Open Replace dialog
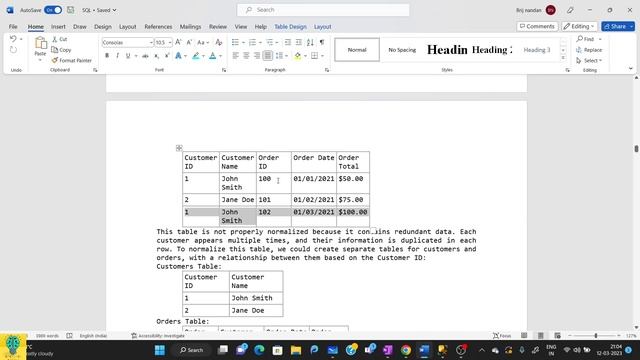This screenshot has height=360, width=640. pos(589,50)
